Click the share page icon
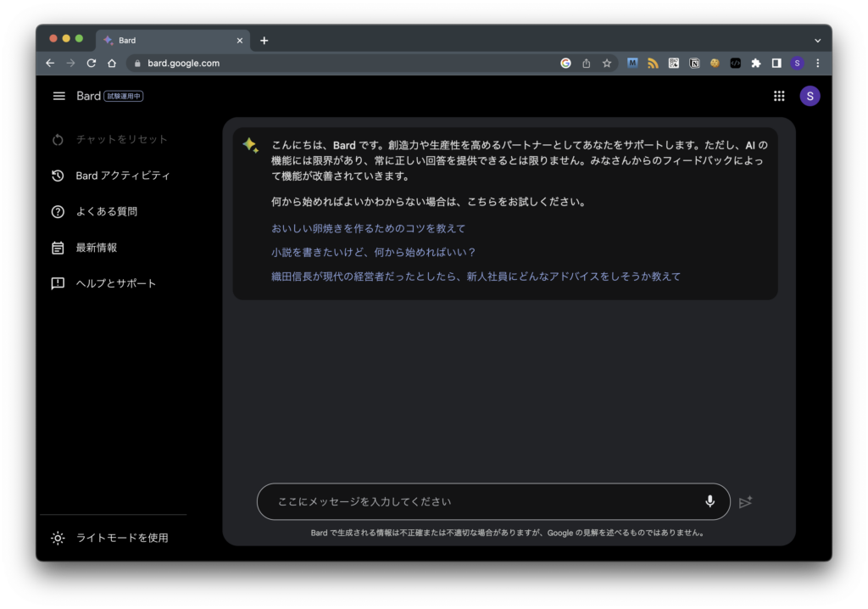The image size is (868, 609). (587, 63)
